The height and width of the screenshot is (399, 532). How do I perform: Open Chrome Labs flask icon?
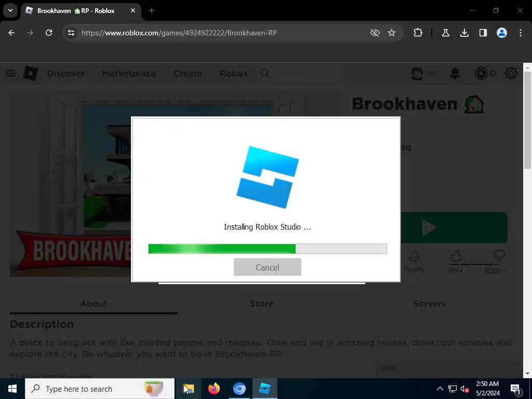coord(445,33)
